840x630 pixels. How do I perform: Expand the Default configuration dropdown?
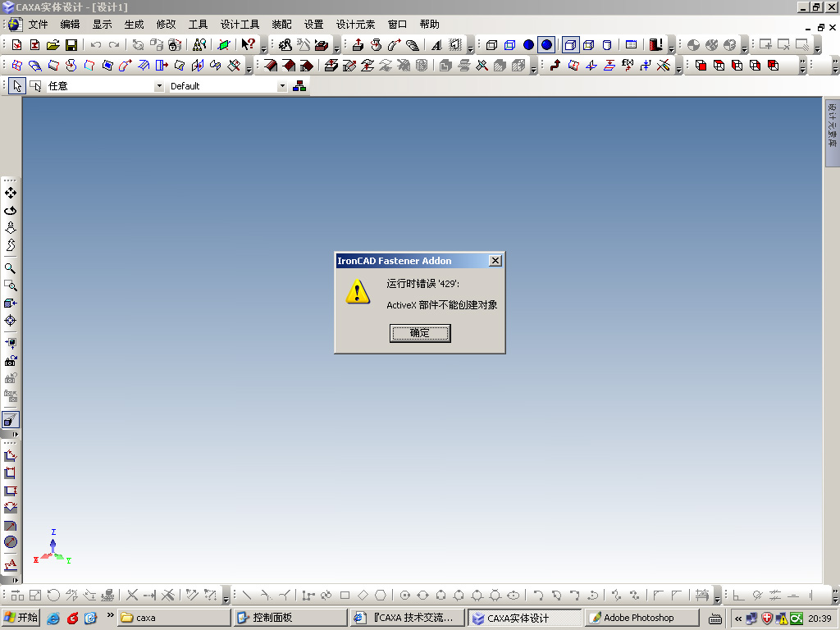[282, 85]
